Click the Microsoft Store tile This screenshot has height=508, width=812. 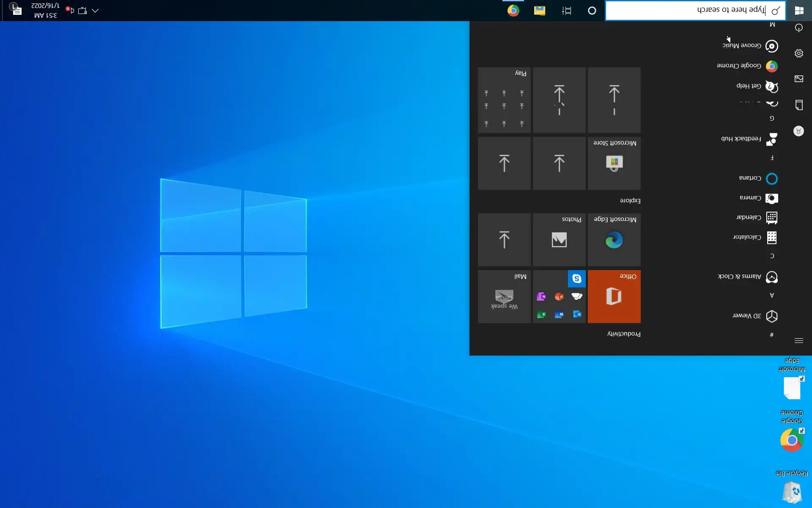614,163
